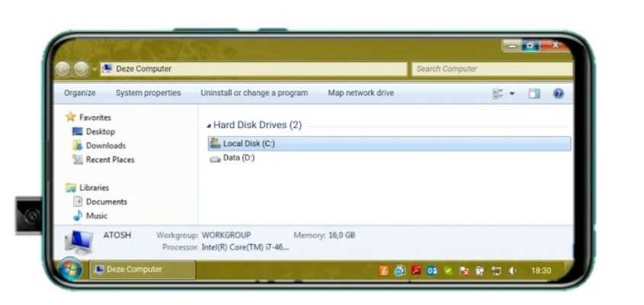Collapse the Hard Disk Drives group

click(209, 126)
